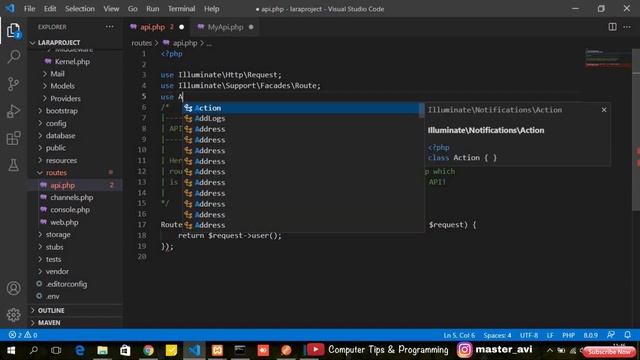
Task: Expand the database folder
Action: click(x=60, y=136)
